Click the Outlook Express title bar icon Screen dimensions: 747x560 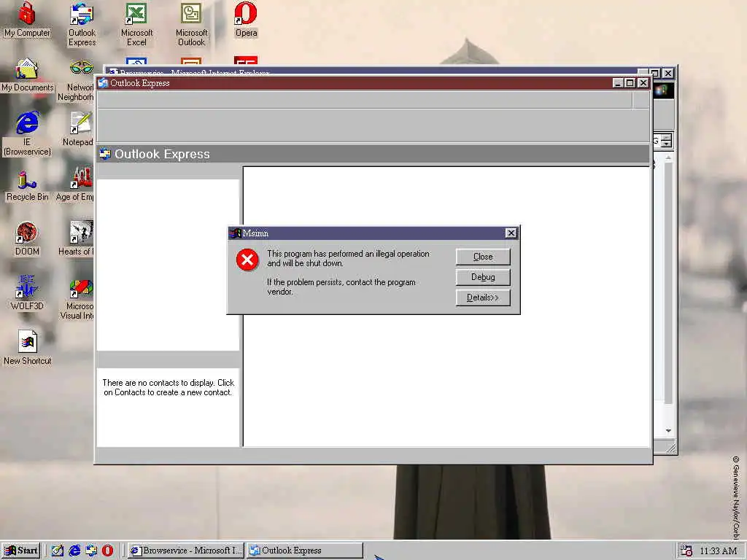coord(103,83)
